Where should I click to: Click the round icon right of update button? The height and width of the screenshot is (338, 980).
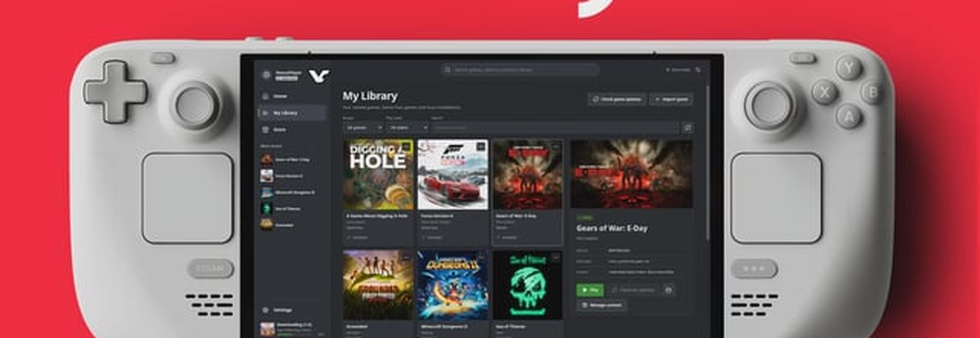[x=668, y=290]
